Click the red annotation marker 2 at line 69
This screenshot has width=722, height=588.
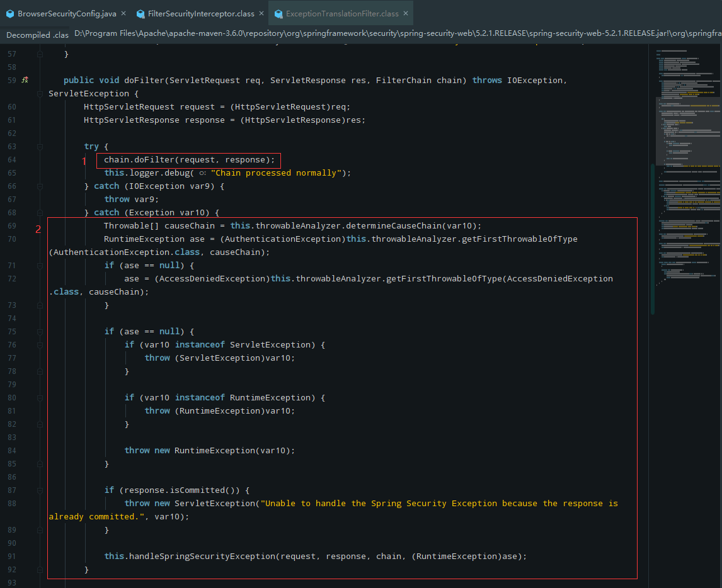[x=37, y=229]
